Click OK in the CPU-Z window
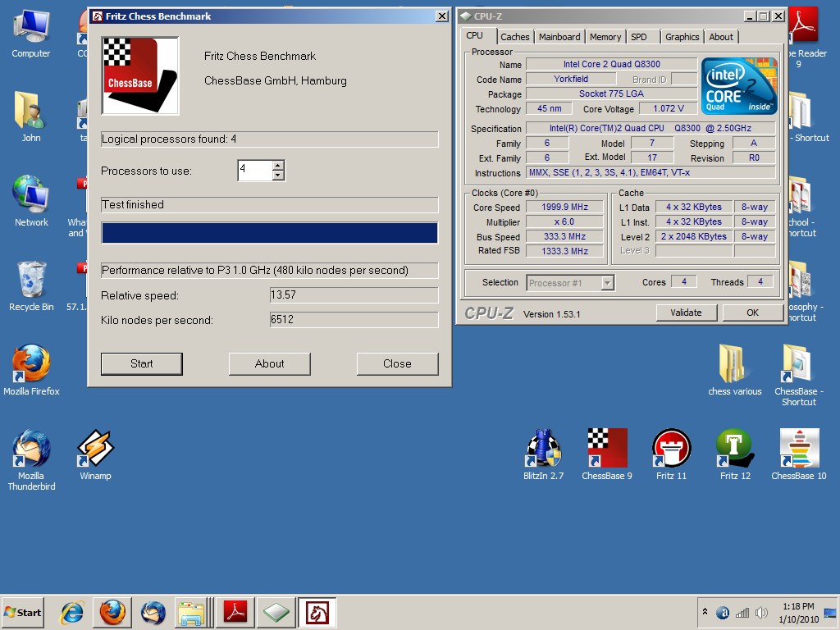Image resolution: width=840 pixels, height=630 pixels. pyautogui.click(x=753, y=313)
